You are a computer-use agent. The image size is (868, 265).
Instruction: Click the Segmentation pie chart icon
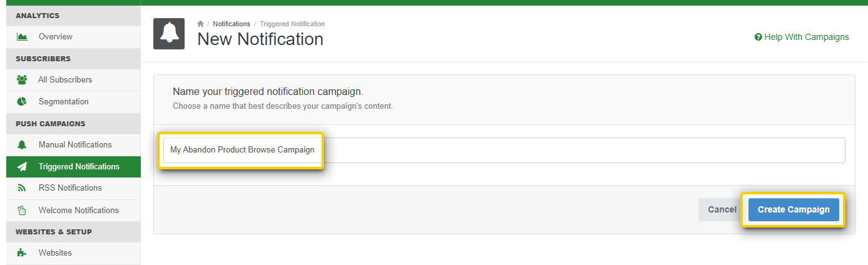point(22,101)
